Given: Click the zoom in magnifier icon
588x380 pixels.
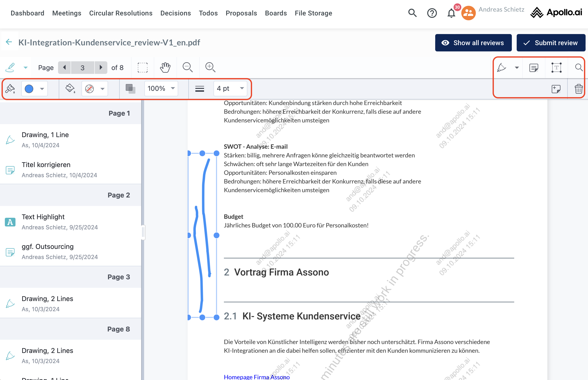Looking at the screenshot, I should [210, 67].
